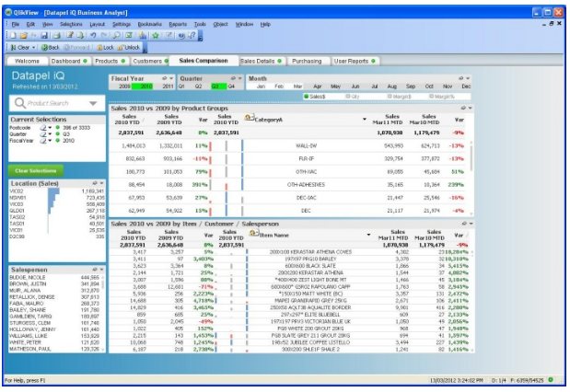This screenshot has width=570, height=392.
Task: Click the Add Bookmark star icon
Action: click(156, 36)
